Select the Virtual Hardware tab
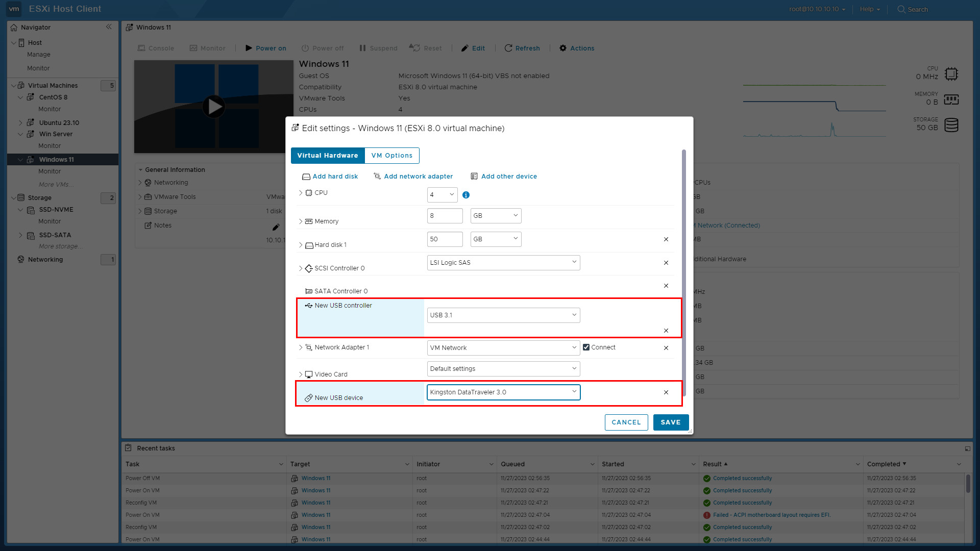 pyautogui.click(x=327, y=156)
